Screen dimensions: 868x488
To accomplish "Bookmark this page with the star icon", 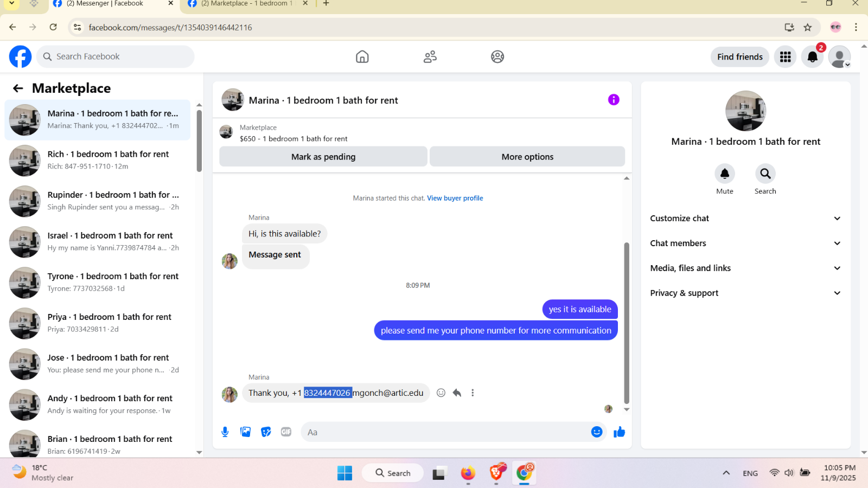I will [808, 28].
